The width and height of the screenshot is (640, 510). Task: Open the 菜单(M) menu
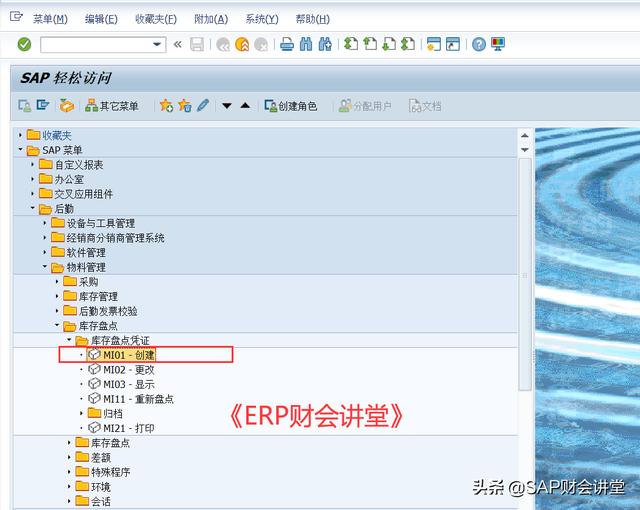coord(50,19)
